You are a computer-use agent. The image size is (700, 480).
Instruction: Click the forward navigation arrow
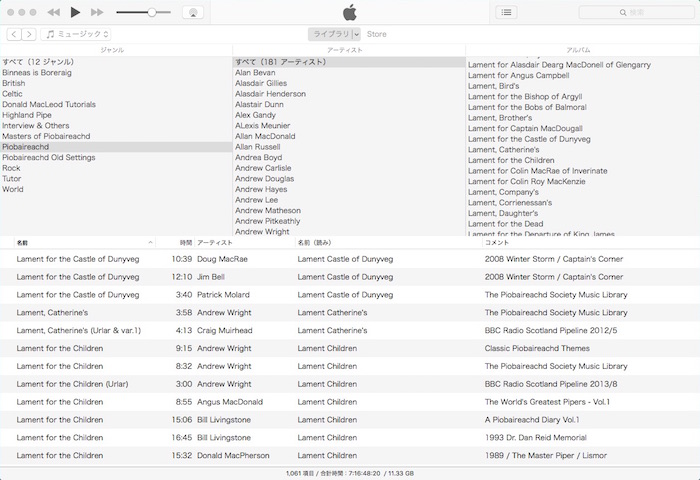point(29,34)
